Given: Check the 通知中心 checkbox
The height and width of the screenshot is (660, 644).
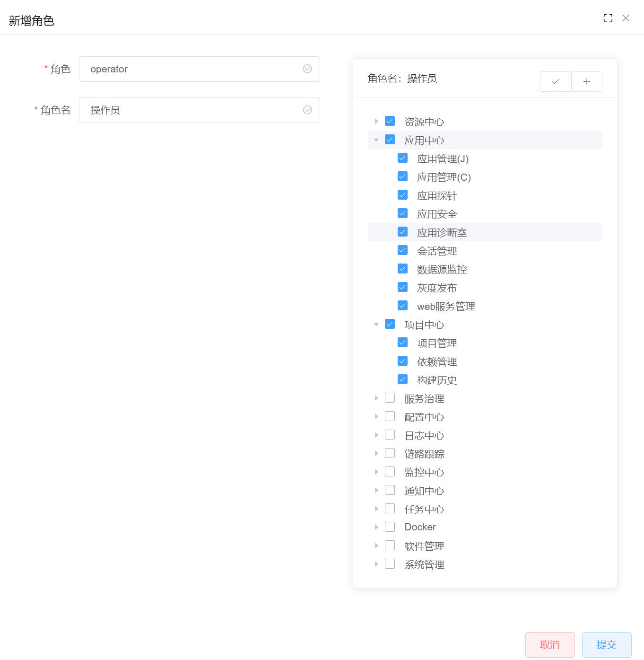Looking at the screenshot, I should click(390, 490).
